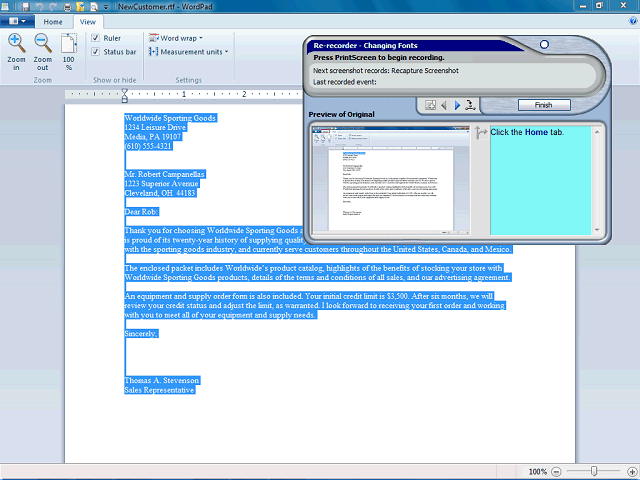Click the 'Media, PA 19107' line

pyautogui.click(x=153, y=137)
